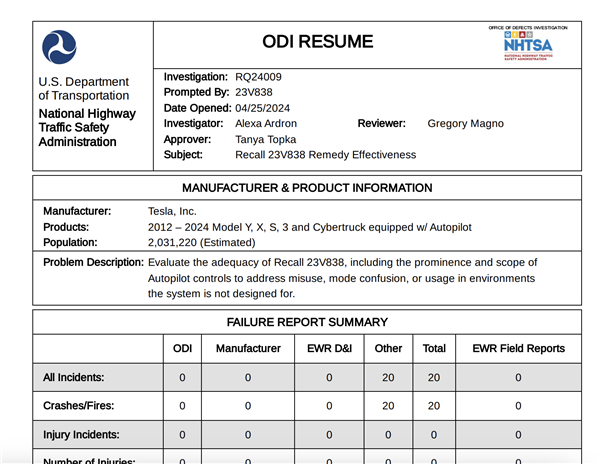Click subject Recall 23V838 Remedy Effectiveness

point(325,155)
